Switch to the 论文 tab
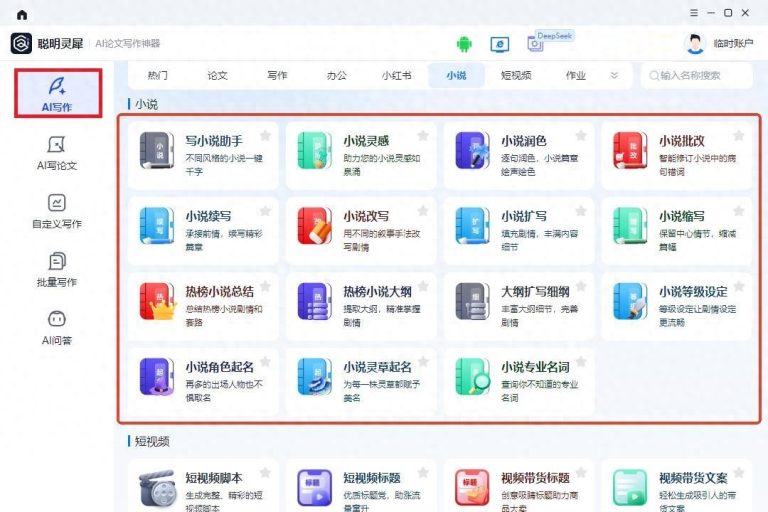The height and width of the screenshot is (512, 768). tap(217, 75)
